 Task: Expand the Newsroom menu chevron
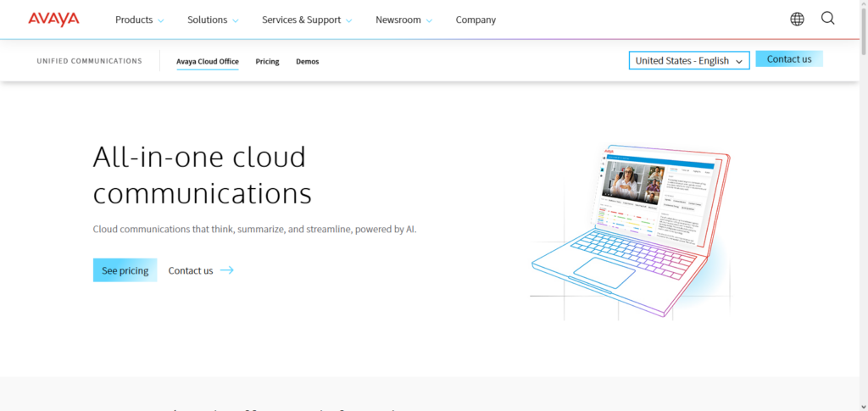tap(429, 20)
